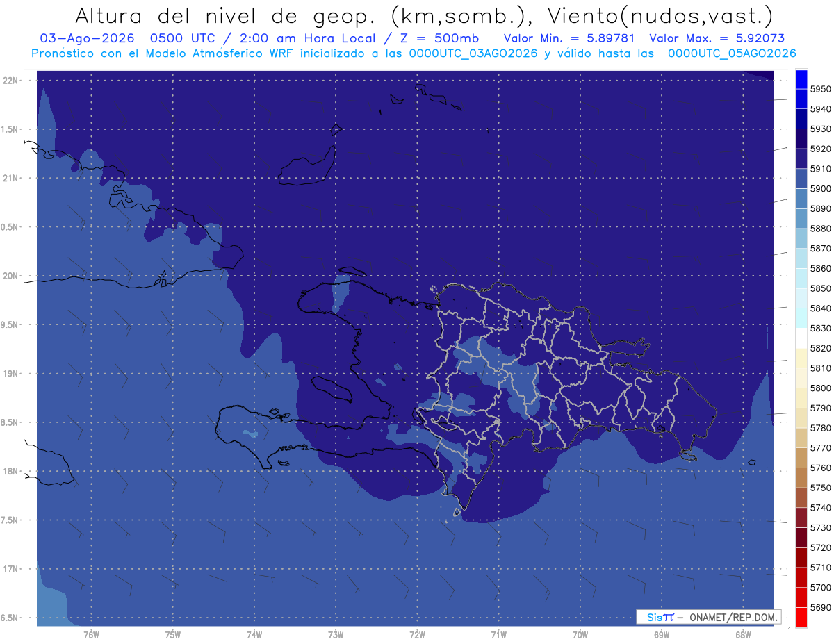Click the white swatch between 5830 and 5820
Viewport: 834px width, 644px height.
[801, 338]
